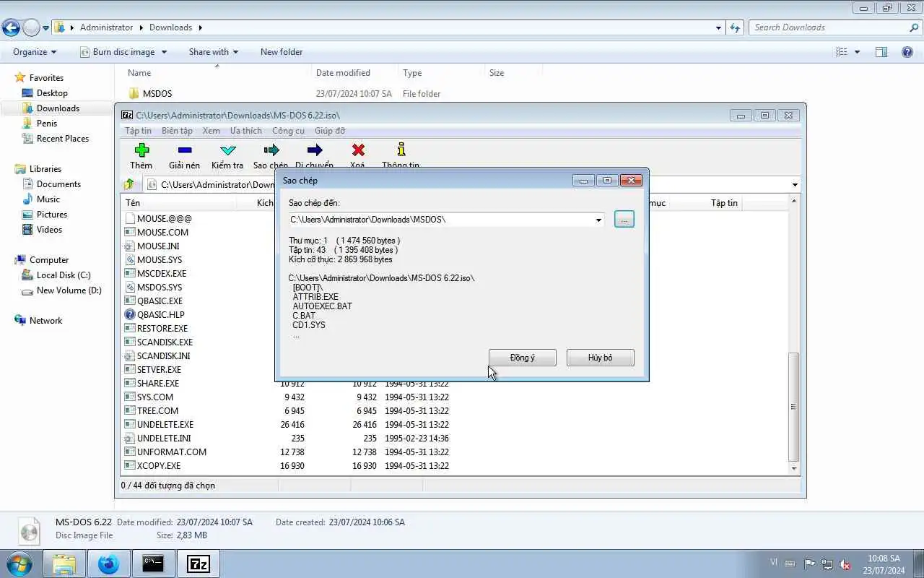Click the Thêm (Add) green plus icon

pos(141,150)
